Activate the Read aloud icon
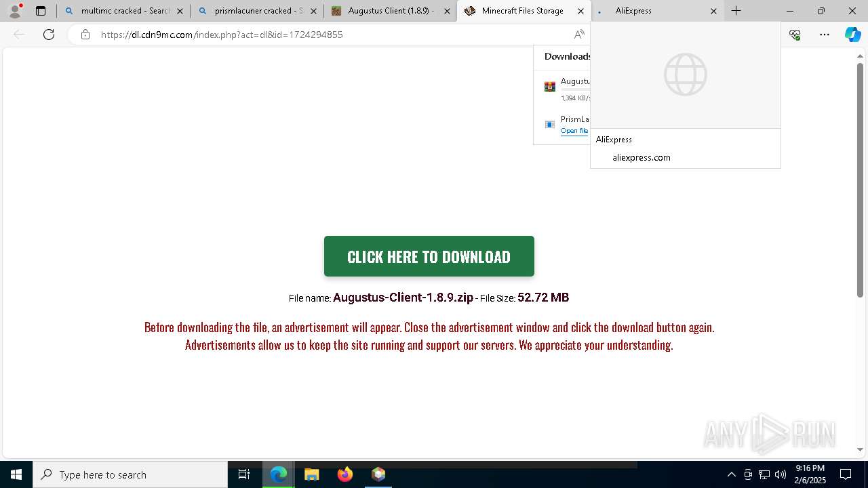The width and height of the screenshot is (868, 488). pyautogui.click(x=579, y=35)
